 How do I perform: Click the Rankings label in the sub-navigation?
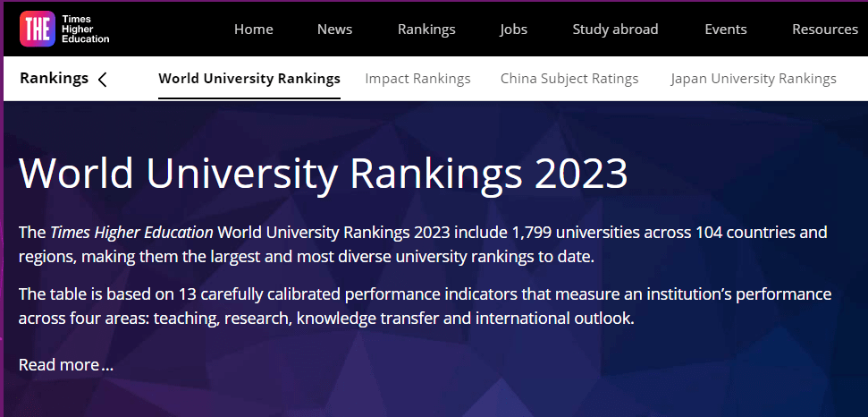(55, 79)
